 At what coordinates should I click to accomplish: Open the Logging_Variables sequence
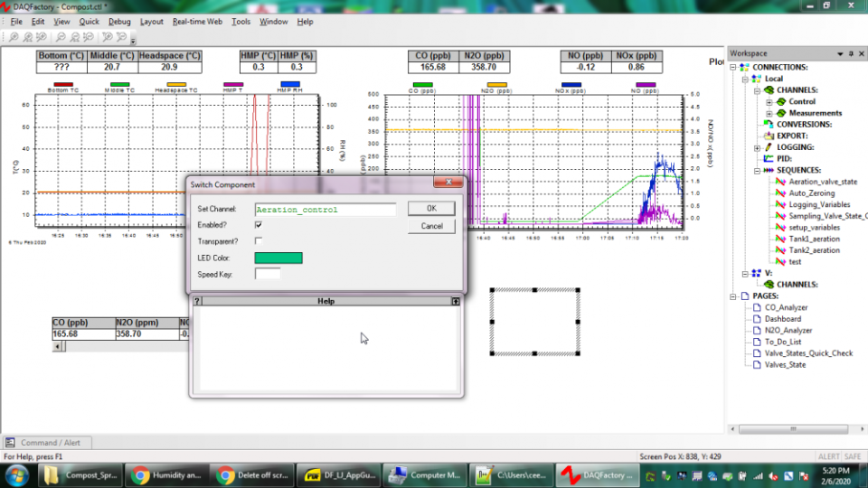[819, 204]
